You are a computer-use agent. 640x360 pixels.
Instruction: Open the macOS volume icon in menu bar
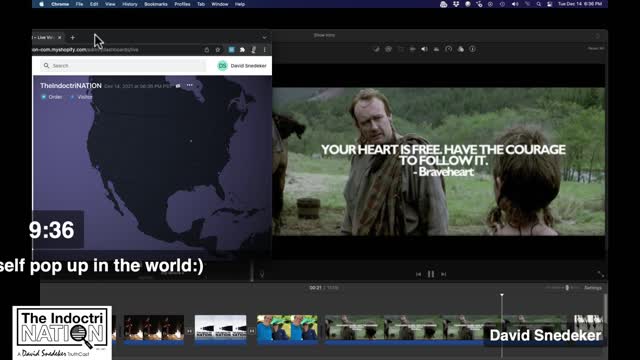click(x=515, y=4)
